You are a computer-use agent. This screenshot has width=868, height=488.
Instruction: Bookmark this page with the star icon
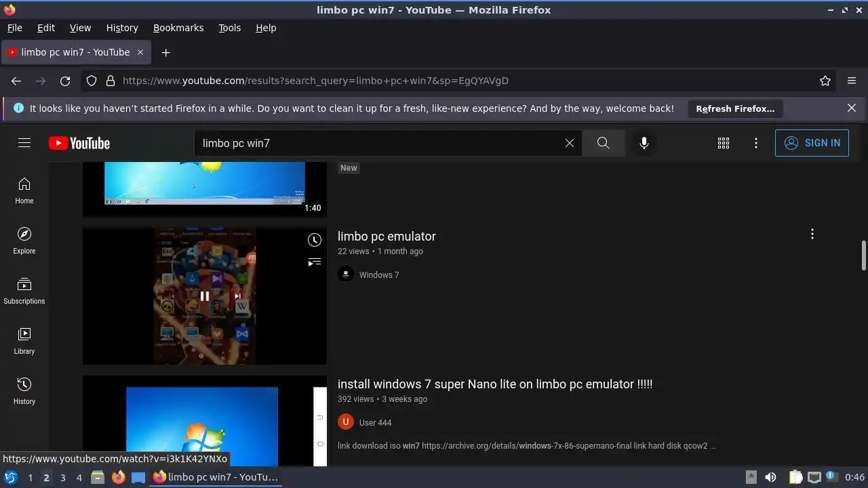[x=825, y=81]
